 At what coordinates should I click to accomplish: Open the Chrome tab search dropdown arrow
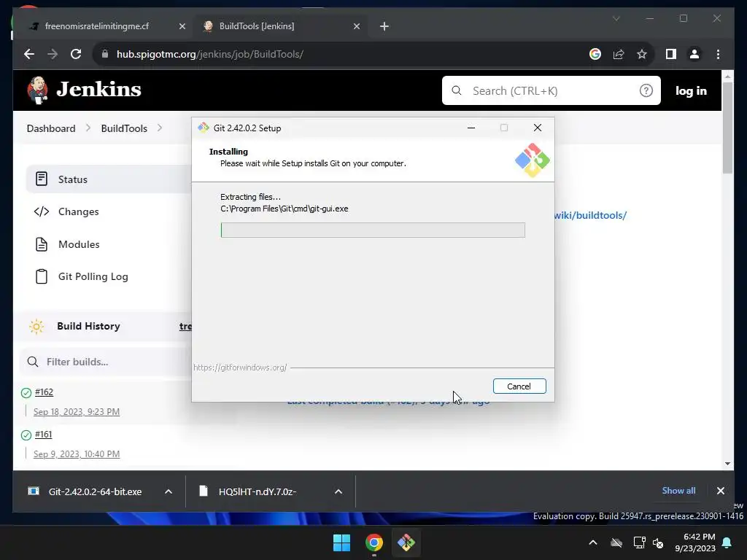click(x=616, y=18)
